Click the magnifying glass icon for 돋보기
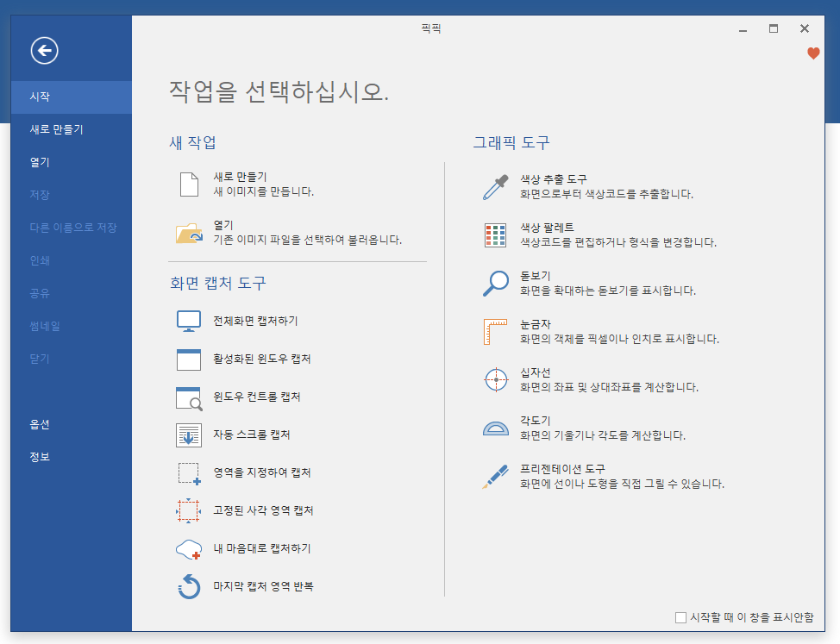Image resolution: width=840 pixels, height=644 pixels. 496,283
